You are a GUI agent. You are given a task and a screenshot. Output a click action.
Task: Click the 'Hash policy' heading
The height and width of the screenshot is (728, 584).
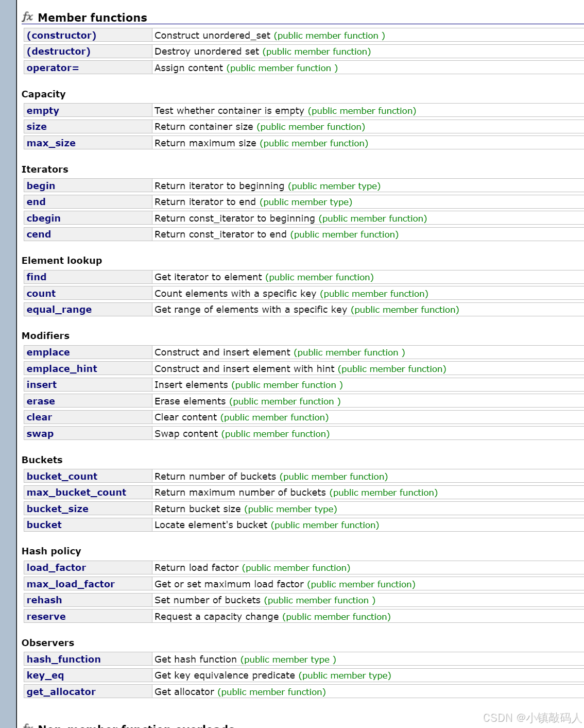click(x=51, y=551)
